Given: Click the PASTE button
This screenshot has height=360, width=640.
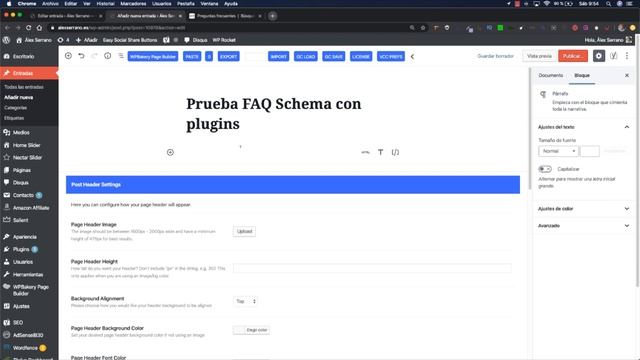Looking at the screenshot, I should click(192, 56).
